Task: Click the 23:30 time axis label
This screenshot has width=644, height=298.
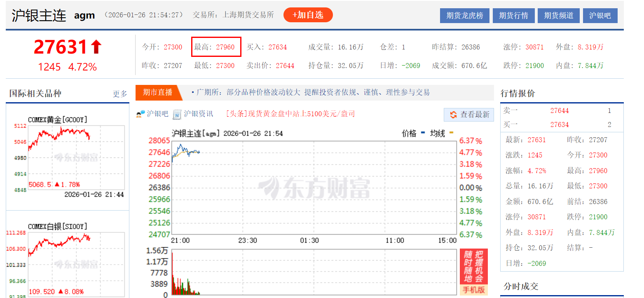Action: (x=248, y=241)
